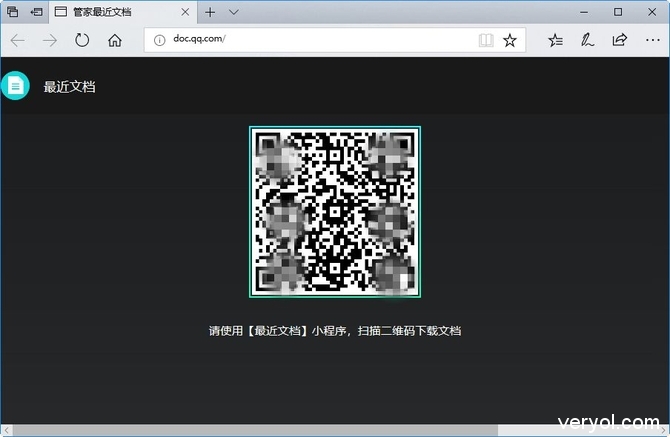Open the tabs you've set aside icon
670x437 pixels.
point(12,12)
